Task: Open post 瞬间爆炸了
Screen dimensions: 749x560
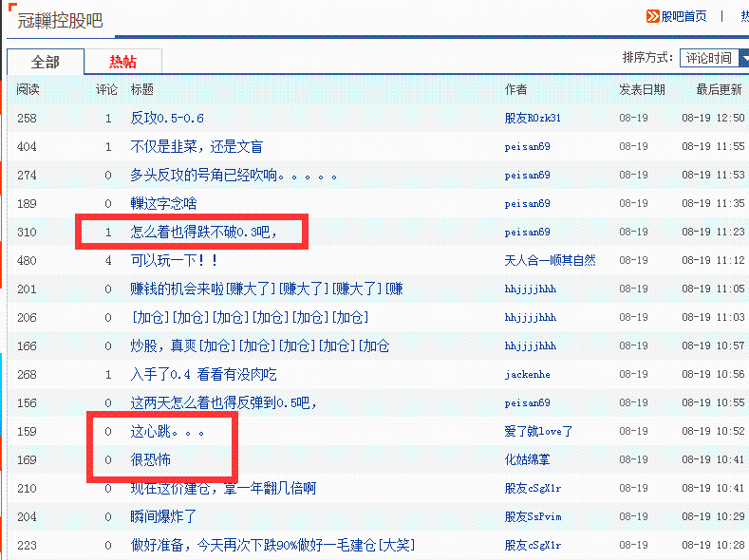Action: click(163, 516)
